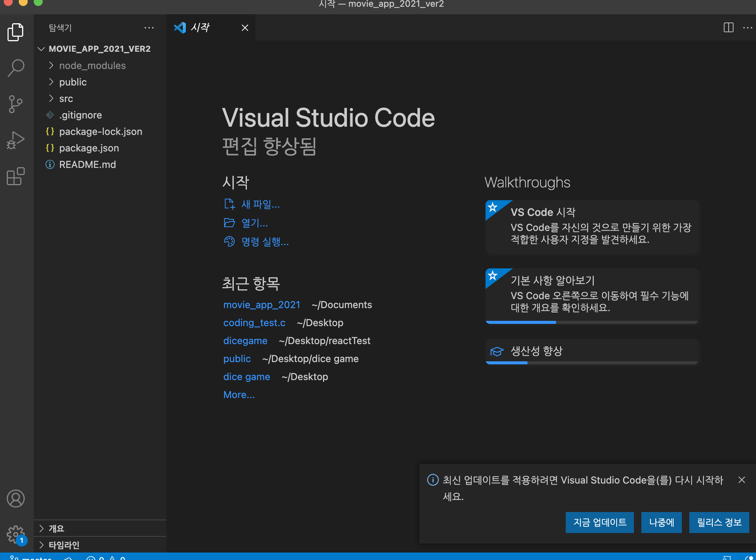
Task: Collapse the MOVIE_APP_2021_VER2 root folder
Action: point(41,49)
